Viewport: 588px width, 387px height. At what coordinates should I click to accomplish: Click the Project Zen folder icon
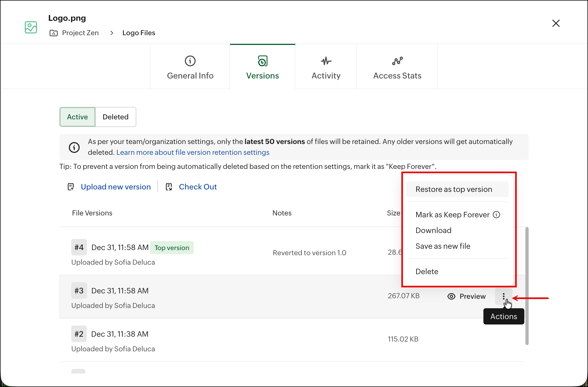pyautogui.click(x=54, y=33)
